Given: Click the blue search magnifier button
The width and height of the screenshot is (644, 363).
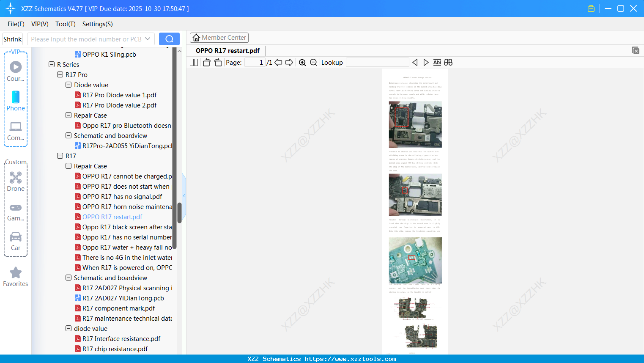Looking at the screenshot, I should tap(169, 38).
